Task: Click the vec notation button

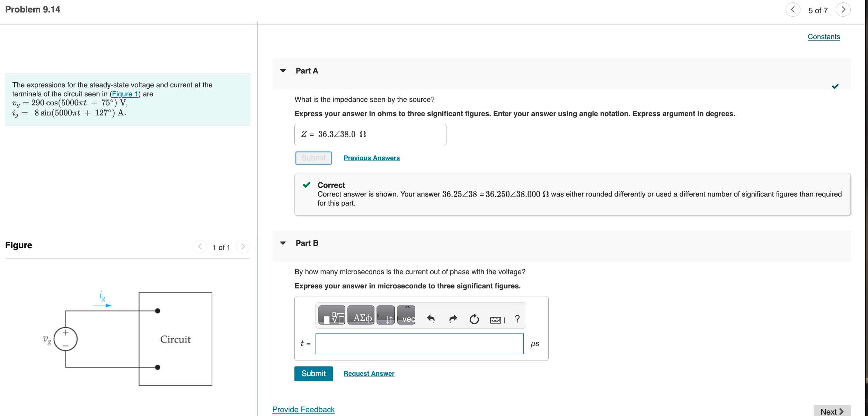Action: tap(406, 315)
